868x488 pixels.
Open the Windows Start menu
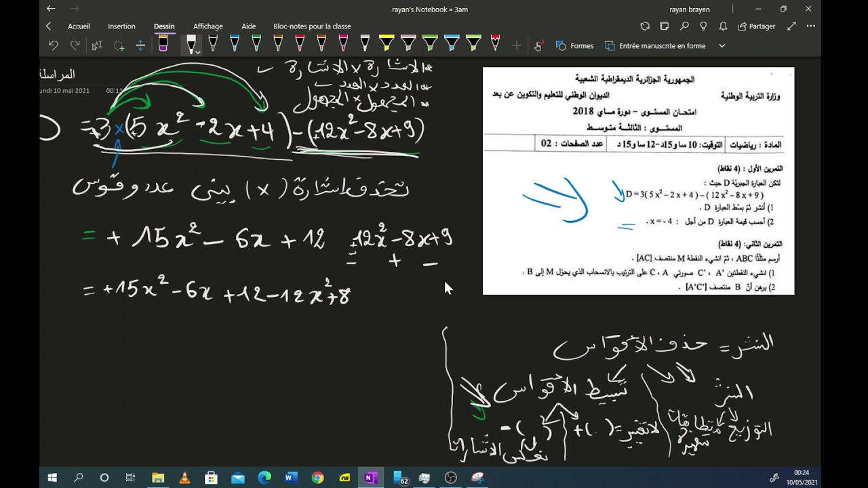click(x=52, y=478)
